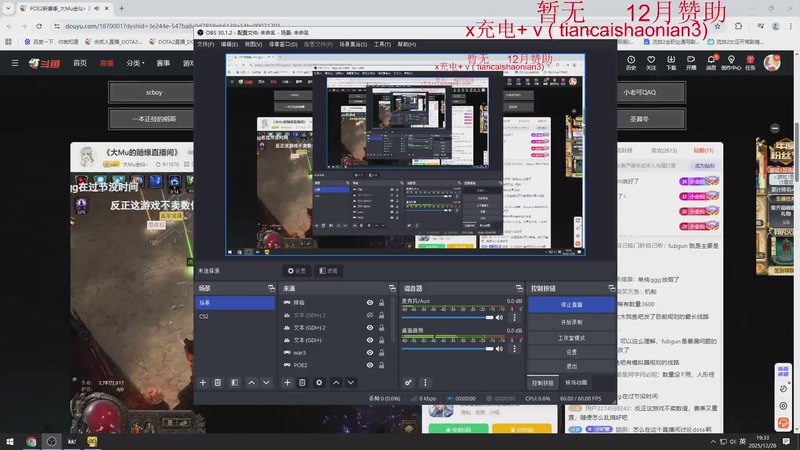This screenshot has width=800, height=450.
Task: Toggle the lock on the war3 source
Action: click(x=382, y=353)
